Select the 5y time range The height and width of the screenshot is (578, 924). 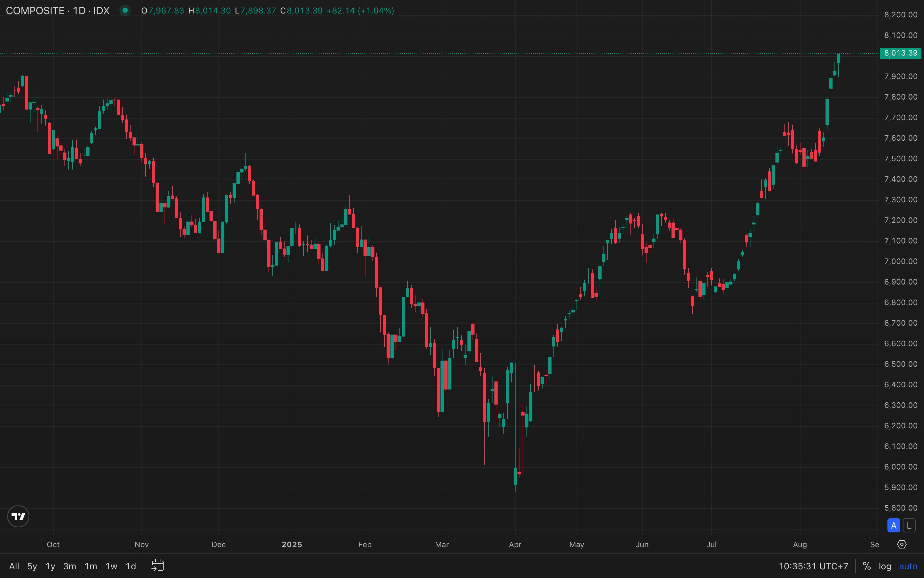tap(32, 566)
